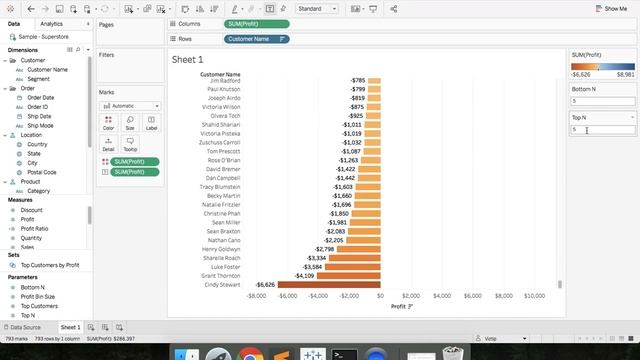This screenshot has height=360, width=640.
Task: Select the Profit Ratio measure
Action: (34, 229)
